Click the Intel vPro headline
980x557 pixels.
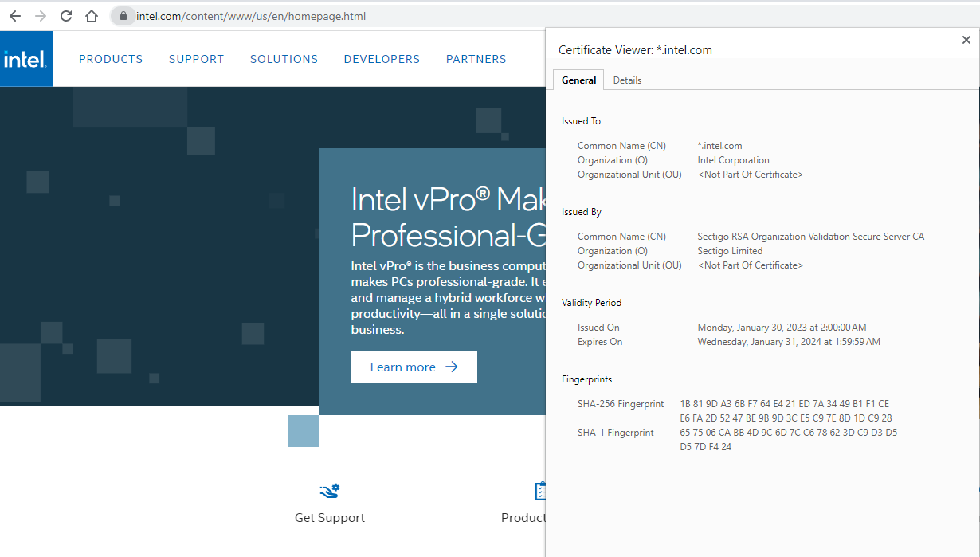(x=449, y=218)
